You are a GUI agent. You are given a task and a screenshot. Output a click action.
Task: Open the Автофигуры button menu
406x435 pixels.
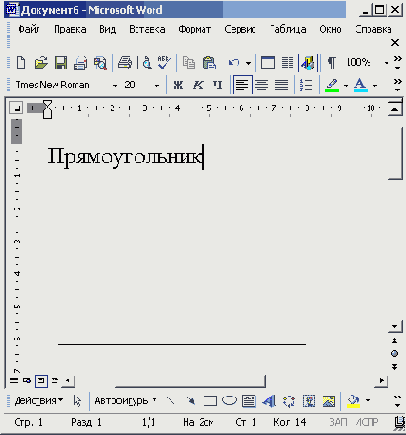click(x=126, y=400)
